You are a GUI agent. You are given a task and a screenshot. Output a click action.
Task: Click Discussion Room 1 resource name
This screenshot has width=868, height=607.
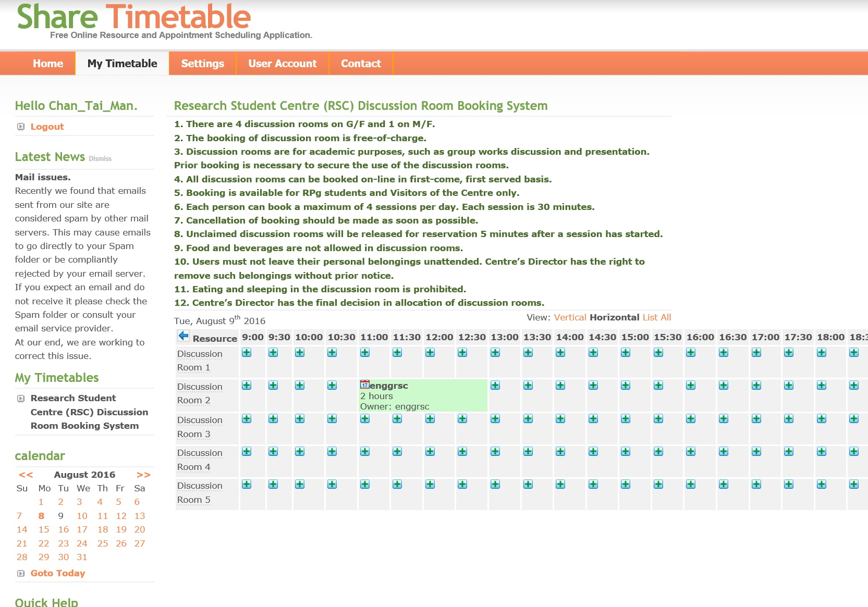point(200,361)
